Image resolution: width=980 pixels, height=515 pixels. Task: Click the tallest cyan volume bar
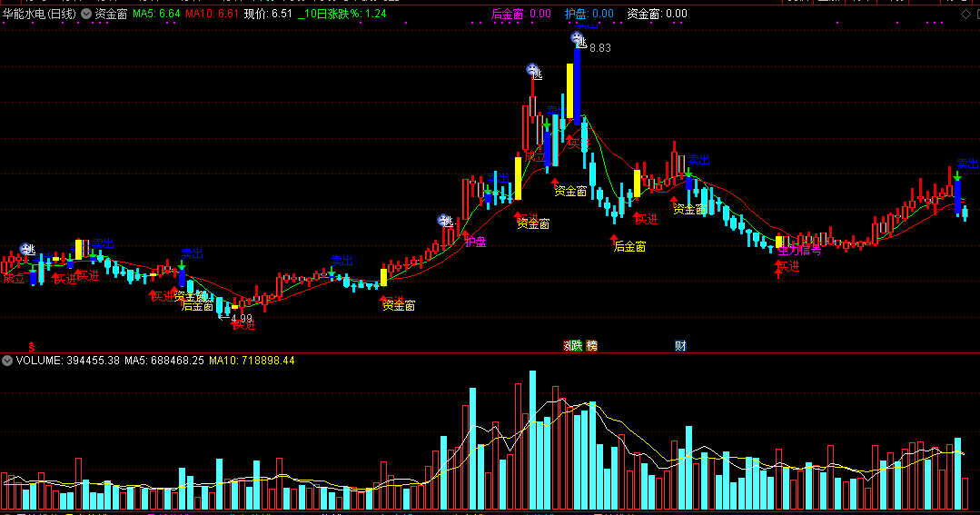(x=532, y=440)
